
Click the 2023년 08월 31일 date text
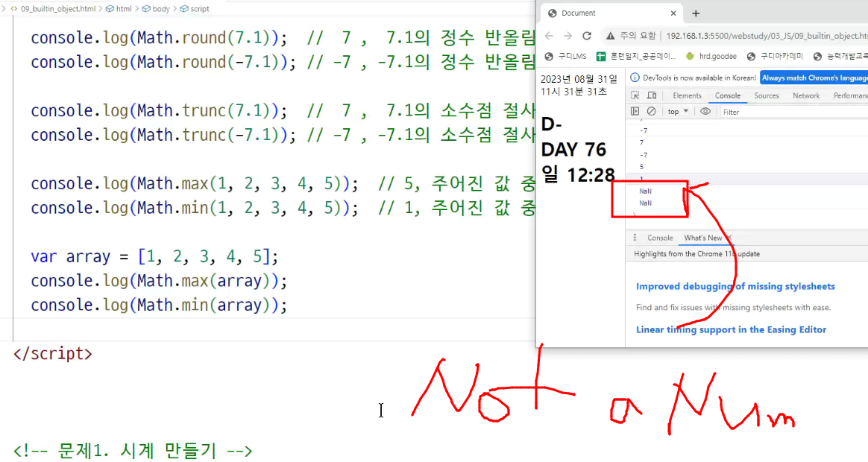point(579,79)
